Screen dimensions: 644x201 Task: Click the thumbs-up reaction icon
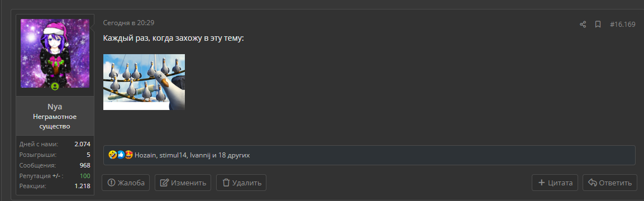coord(121,155)
